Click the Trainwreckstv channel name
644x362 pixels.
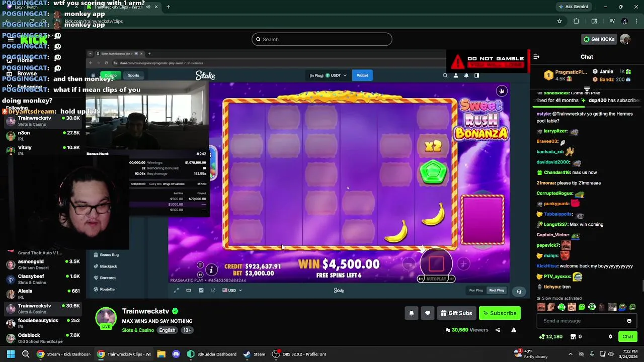[x=145, y=311]
